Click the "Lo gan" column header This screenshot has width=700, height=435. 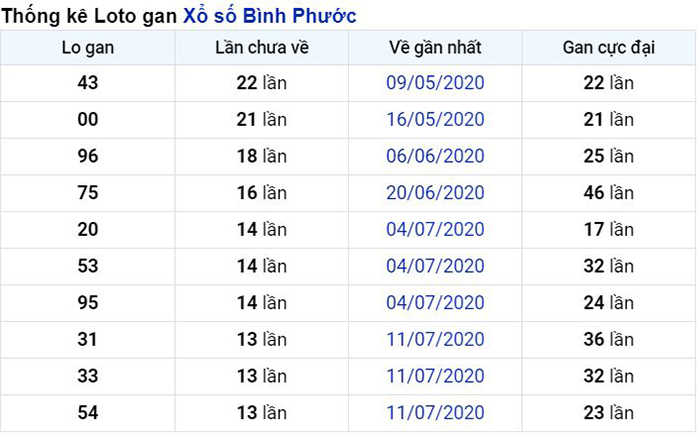click(88, 48)
